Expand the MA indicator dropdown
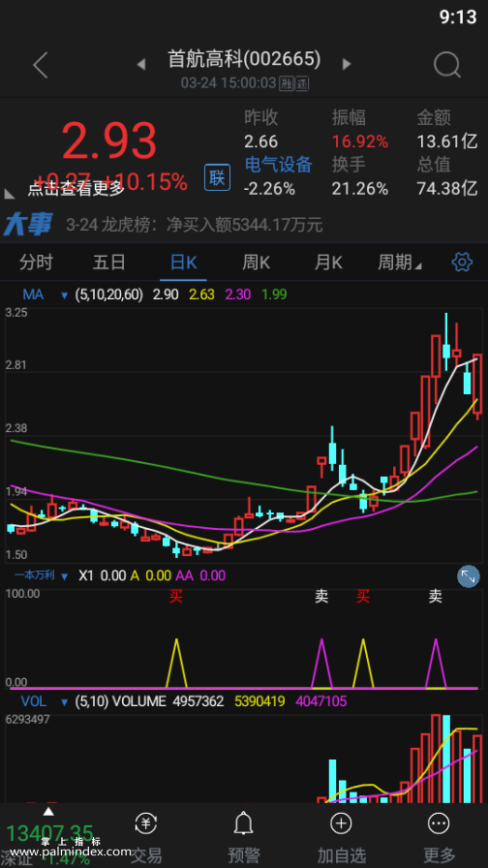 point(65,295)
